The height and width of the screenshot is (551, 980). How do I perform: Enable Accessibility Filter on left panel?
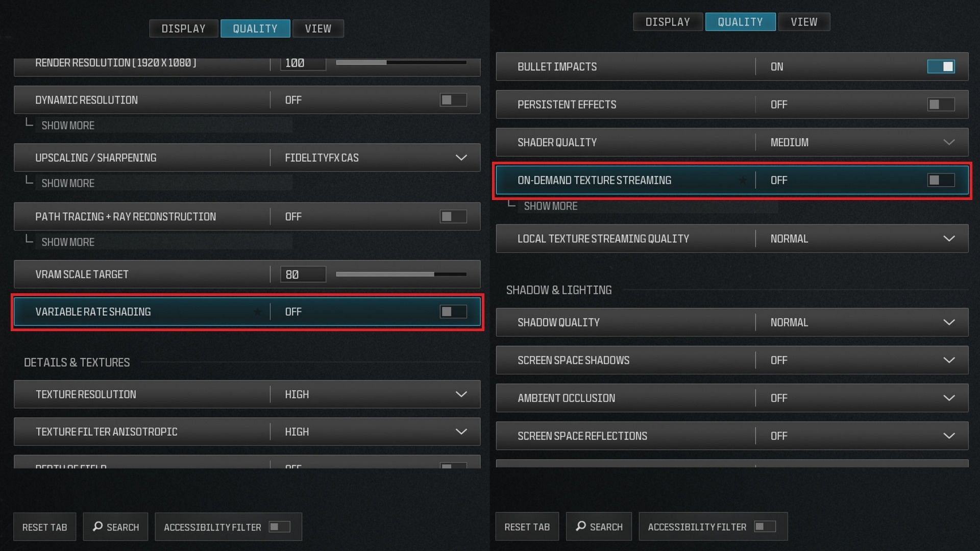pos(281,527)
